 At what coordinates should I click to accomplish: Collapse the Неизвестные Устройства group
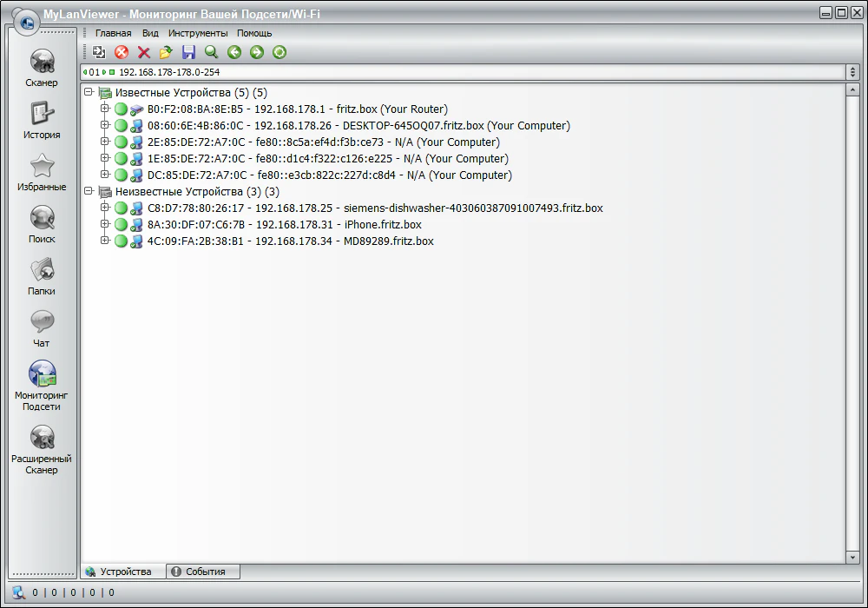tap(89, 191)
